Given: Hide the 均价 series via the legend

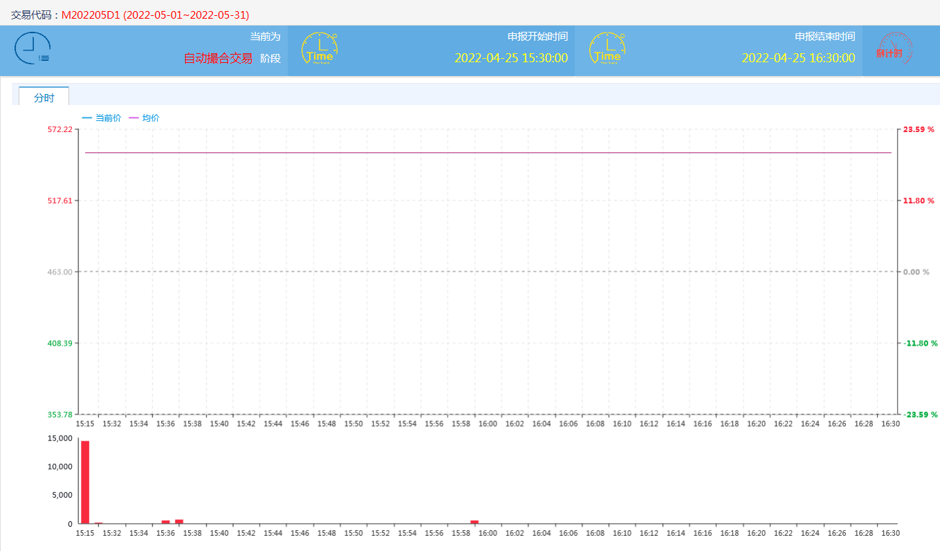Looking at the screenshot, I should 145,118.
